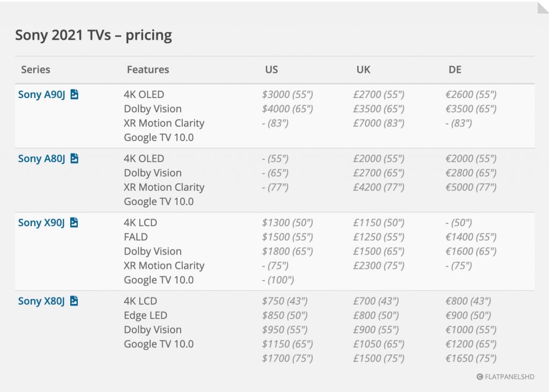Click the document icon beside Sony A80J
Viewport: 549px width, 392px height.
[74, 158]
